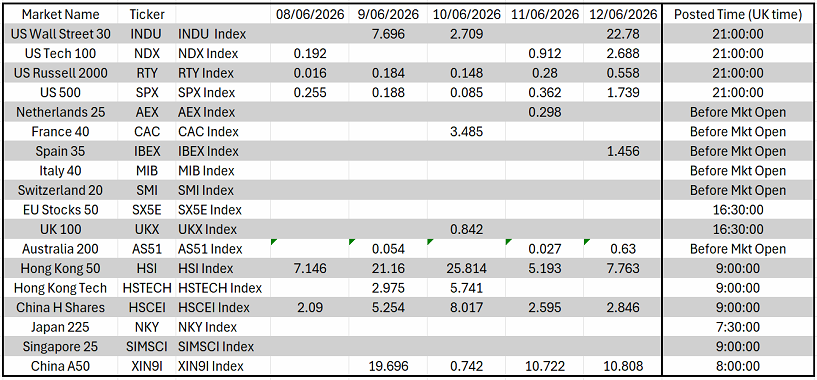Image resolution: width=817 pixels, height=380 pixels.
Task: Select the 'France 40' cell
Action: 60,132
